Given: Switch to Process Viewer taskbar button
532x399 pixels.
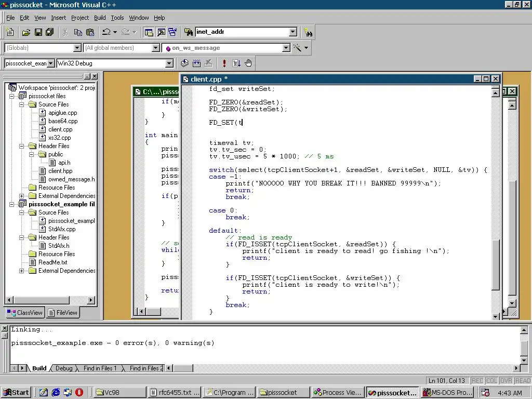Looking at the screenshot, I should (x=338, y=393).
